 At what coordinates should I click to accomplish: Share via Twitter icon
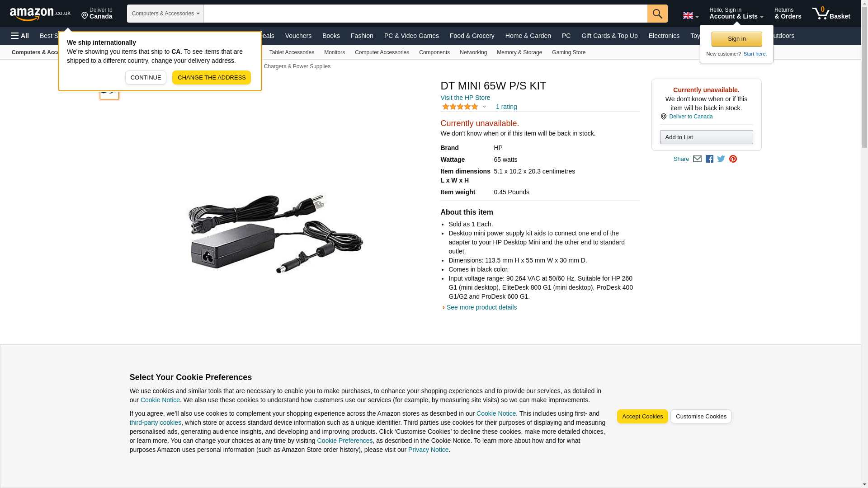tap(721, 159)
